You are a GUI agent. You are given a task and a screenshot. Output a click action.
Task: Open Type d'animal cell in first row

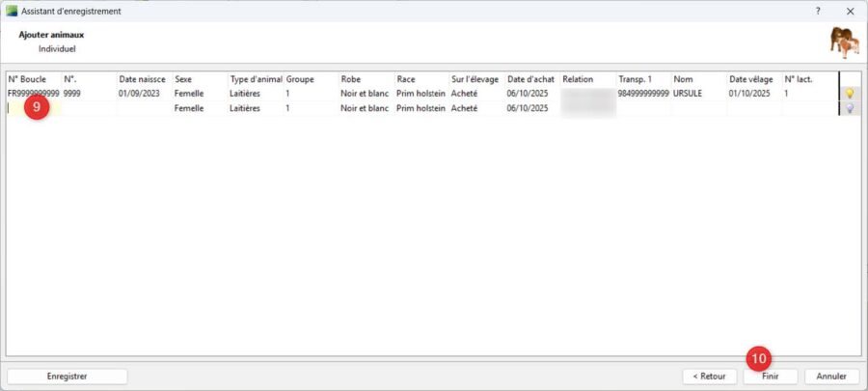click(x=255, y=94)
